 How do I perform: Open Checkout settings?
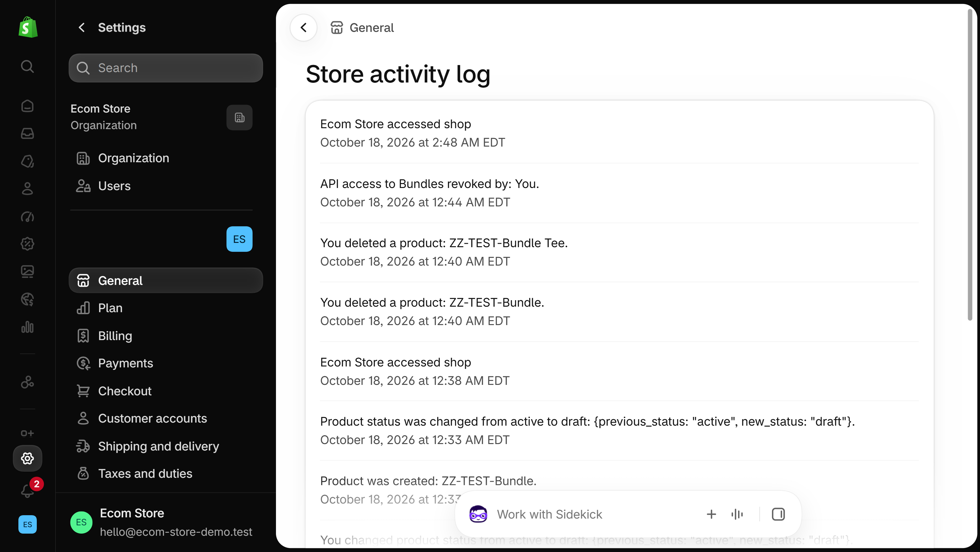166,391
